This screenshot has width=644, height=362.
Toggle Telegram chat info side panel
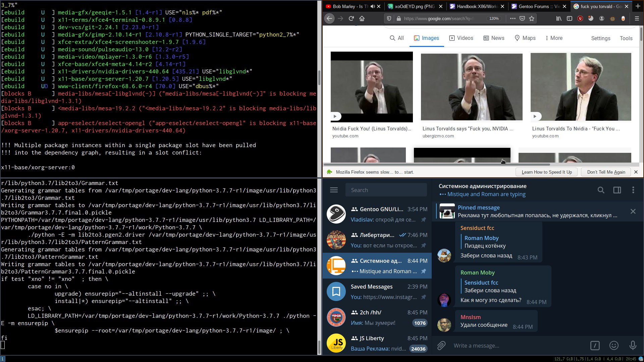click(x=617, y=190)
